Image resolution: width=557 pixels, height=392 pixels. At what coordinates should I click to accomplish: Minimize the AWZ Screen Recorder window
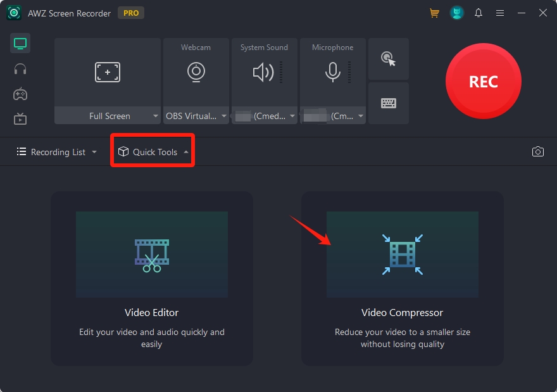[x=522, y=13]
